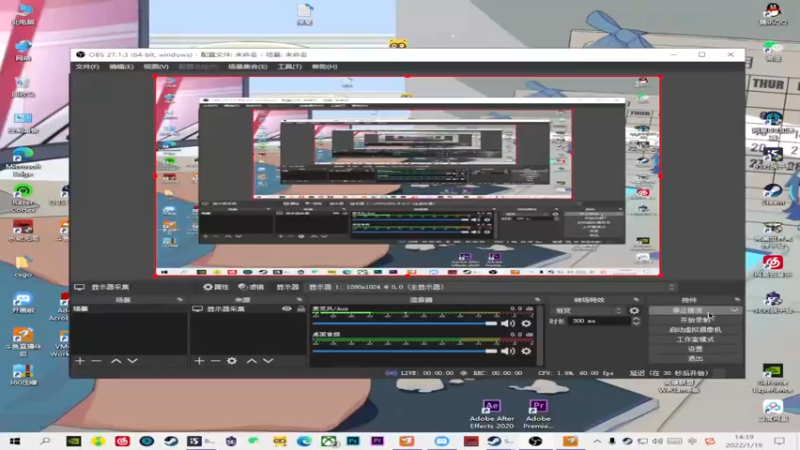Move scene up in scenes panel

(116, 361)
